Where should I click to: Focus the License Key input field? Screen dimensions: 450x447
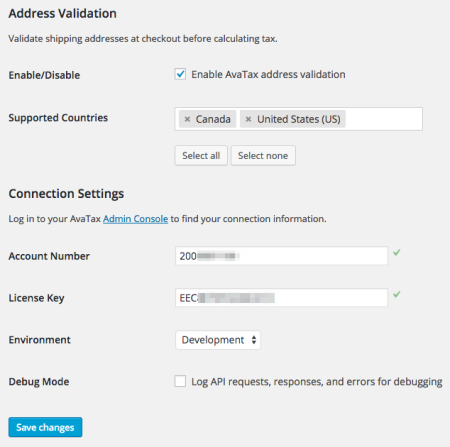pos(281,298)
